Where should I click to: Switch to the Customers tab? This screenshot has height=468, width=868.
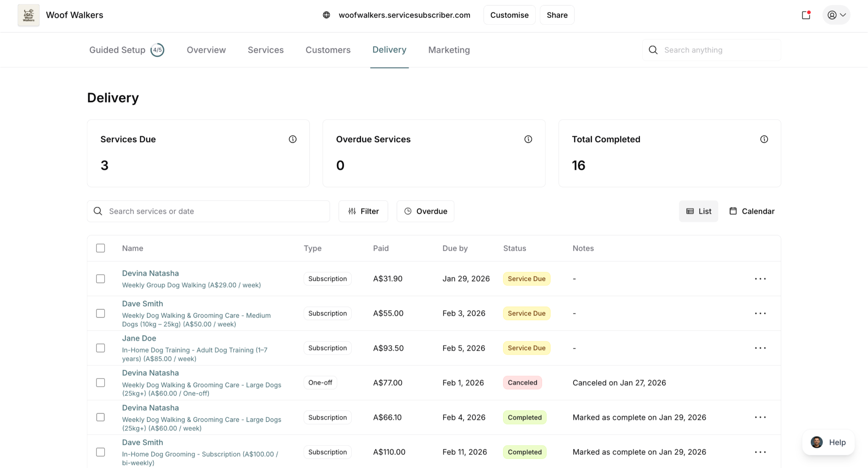pyautogui.click(x=328, y=50)
